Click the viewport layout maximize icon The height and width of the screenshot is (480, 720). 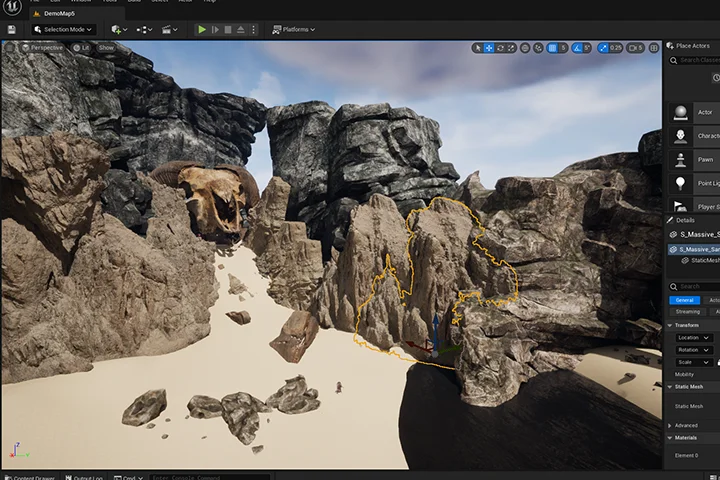point(654,48)
